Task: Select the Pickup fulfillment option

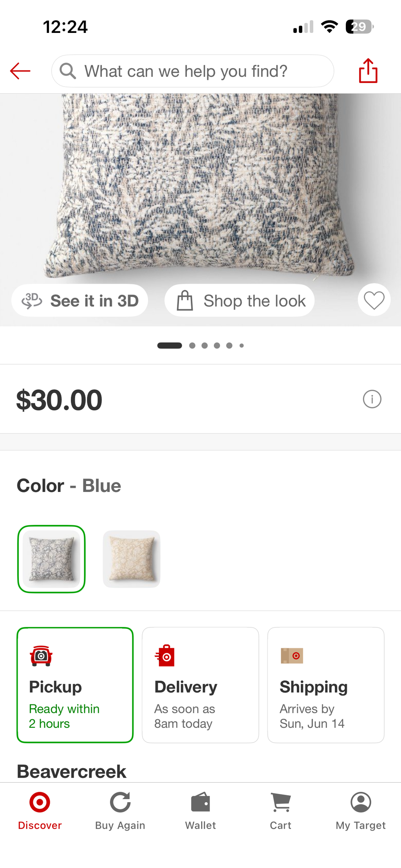Action: [75, 685]
